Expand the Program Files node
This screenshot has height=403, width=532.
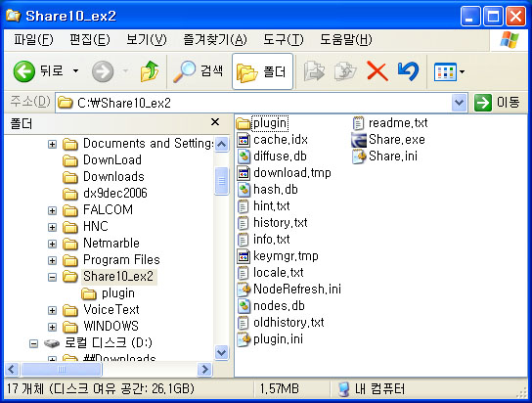point(52,260)
